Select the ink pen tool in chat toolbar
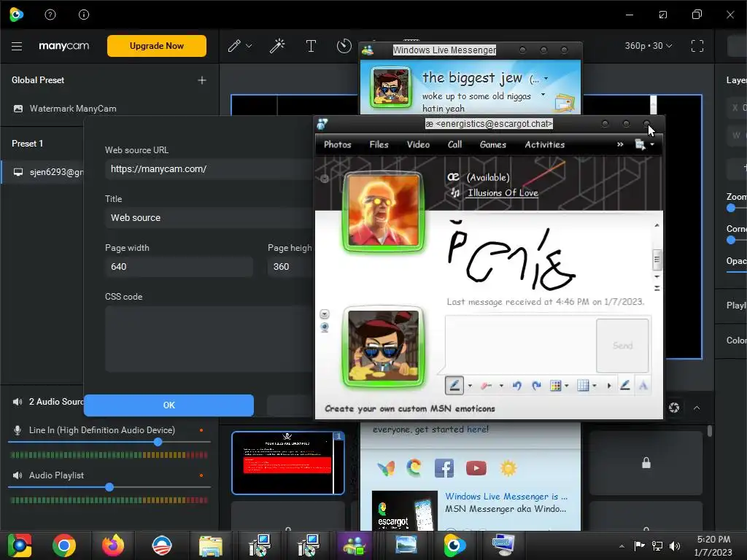The image size is (747, 560). (x=454, y=385)
